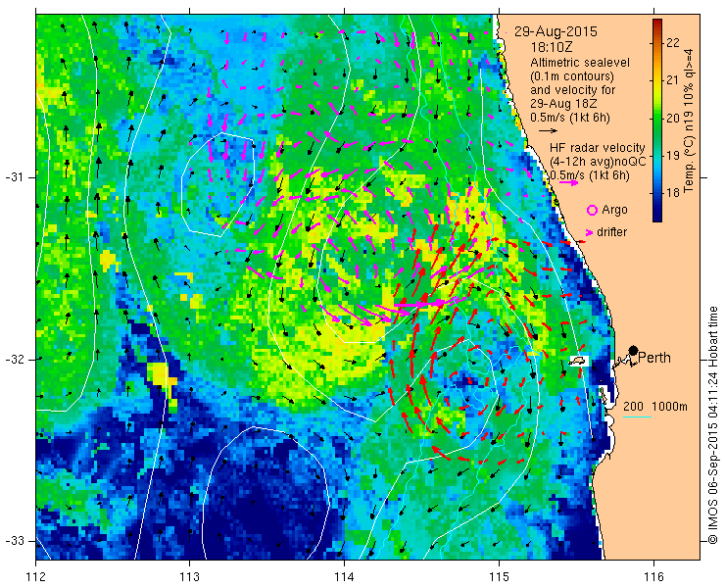Click the longitude label 115

coord(499,577)
